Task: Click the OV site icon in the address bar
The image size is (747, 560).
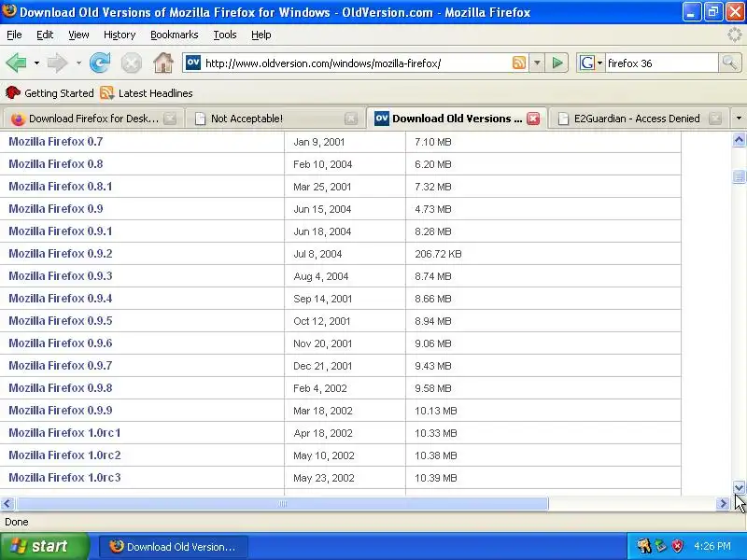Action: [193, 63]
